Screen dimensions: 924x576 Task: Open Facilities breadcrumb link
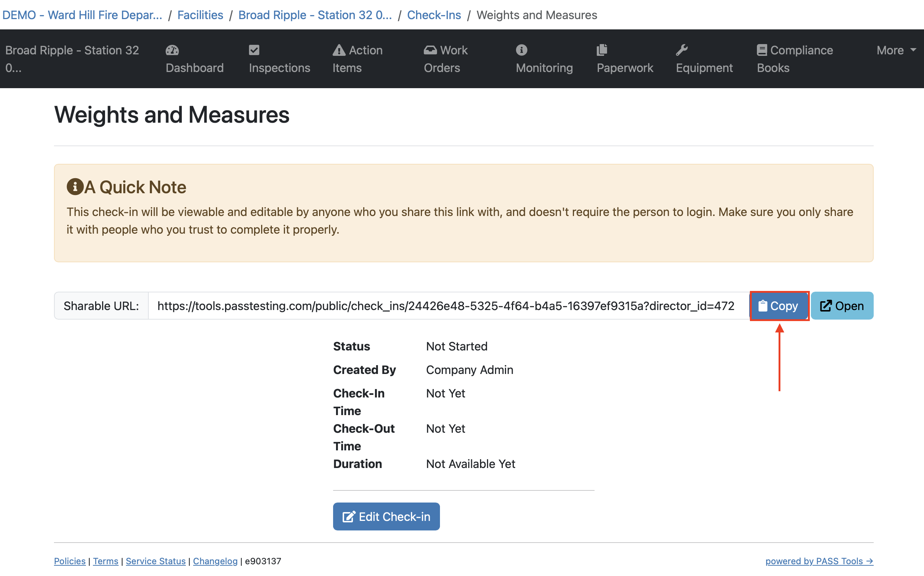coord(200,15)
